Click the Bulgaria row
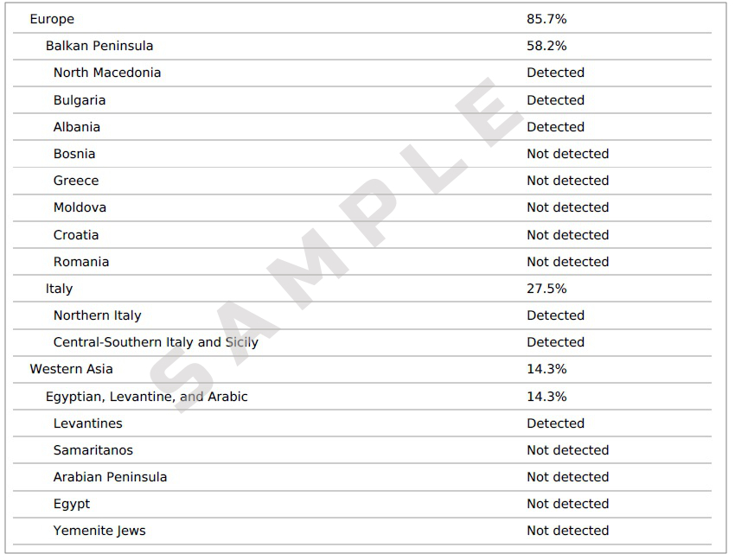Image resolution: width=735 pixels, height=560 pixels. coord(361,100)
